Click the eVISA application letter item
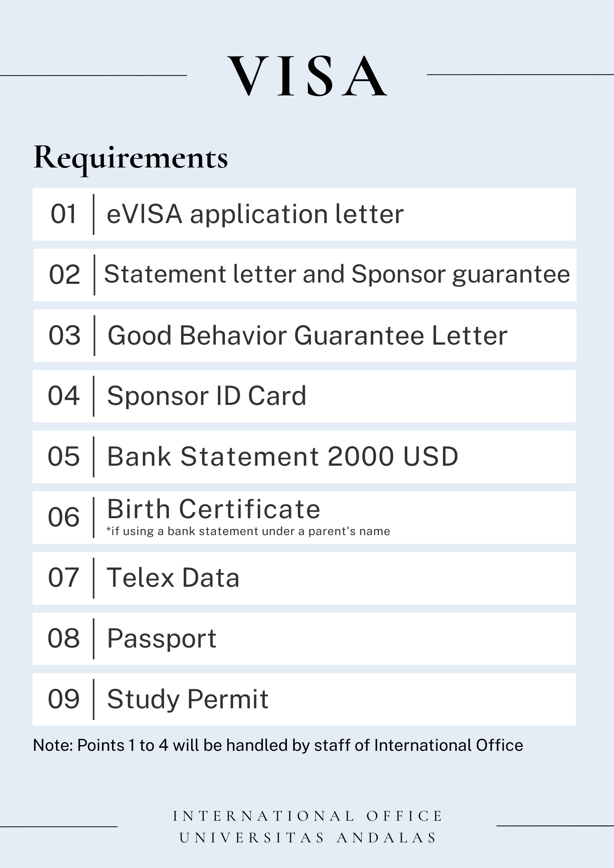Image resolution: width=614 pixels, height=868 pixels. (255, 214)
